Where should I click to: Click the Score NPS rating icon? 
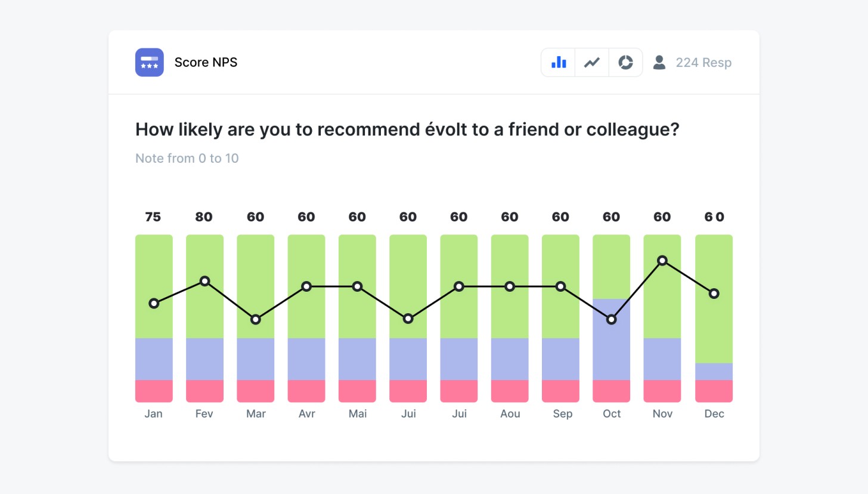pyautogui.click(x=149, y=62)
